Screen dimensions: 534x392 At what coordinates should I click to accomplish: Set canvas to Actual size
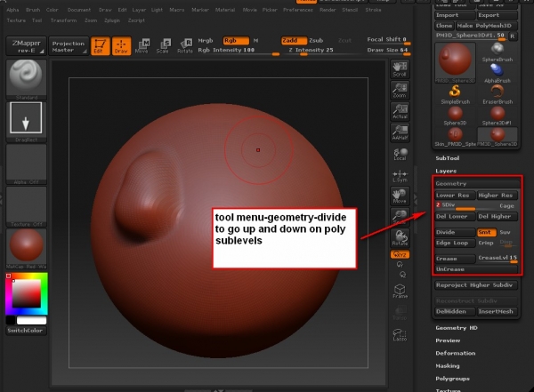pos(400,112)
